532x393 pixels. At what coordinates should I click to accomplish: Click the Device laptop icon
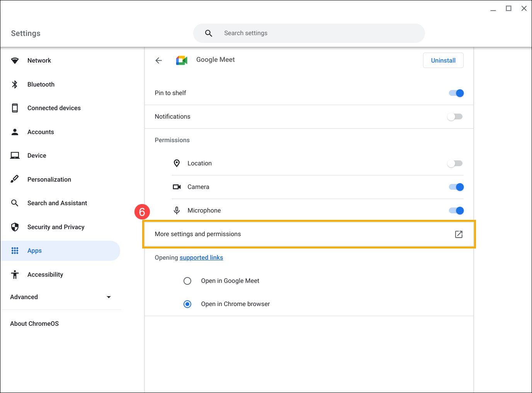point(15,155)
